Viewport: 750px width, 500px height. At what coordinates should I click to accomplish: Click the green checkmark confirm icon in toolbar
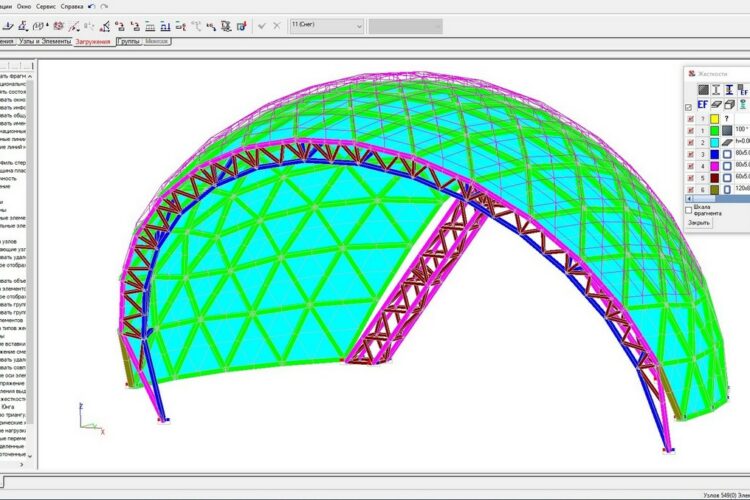pos(262,26)
